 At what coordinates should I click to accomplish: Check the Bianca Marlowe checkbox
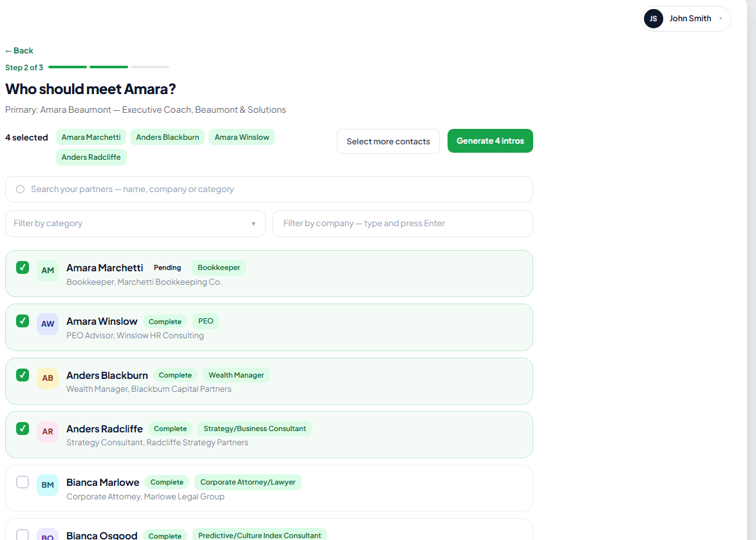[x=23, y=482]
